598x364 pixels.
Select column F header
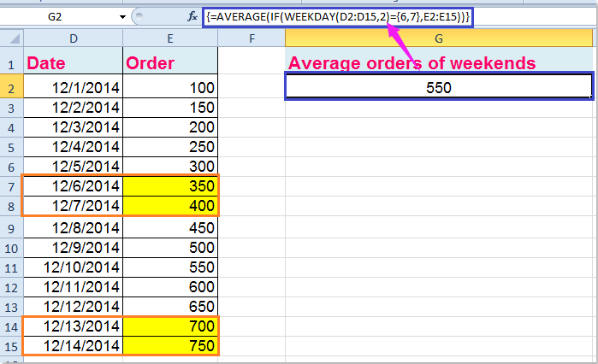[x=252, y=38]
